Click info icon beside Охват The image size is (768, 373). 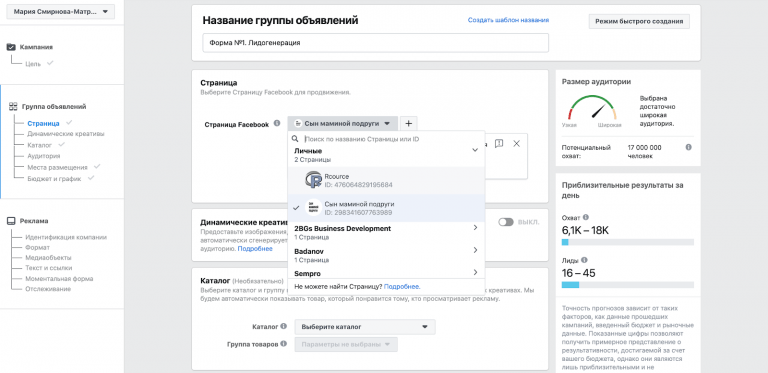586,217
